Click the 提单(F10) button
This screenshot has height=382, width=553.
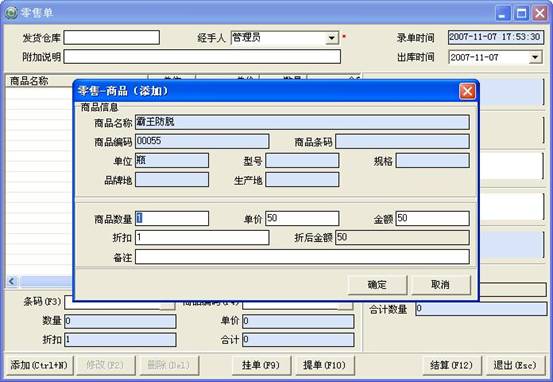click(x=324, y=365)
